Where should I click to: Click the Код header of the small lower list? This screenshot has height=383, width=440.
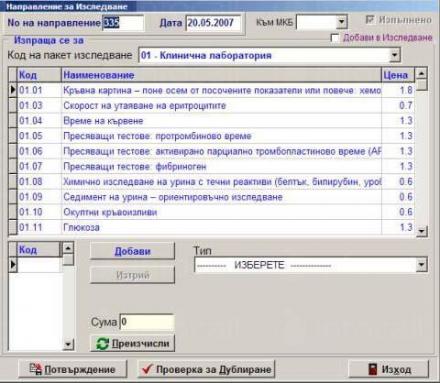click(x=38, y=250)
